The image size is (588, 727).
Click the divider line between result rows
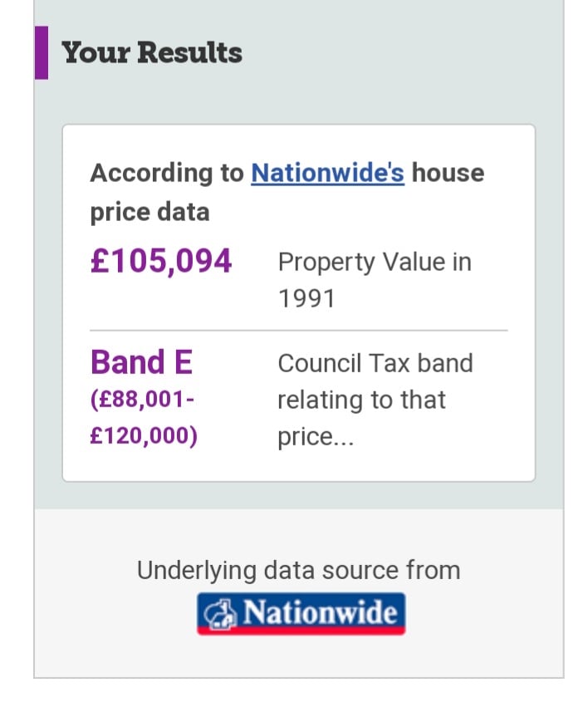[298, 331]
